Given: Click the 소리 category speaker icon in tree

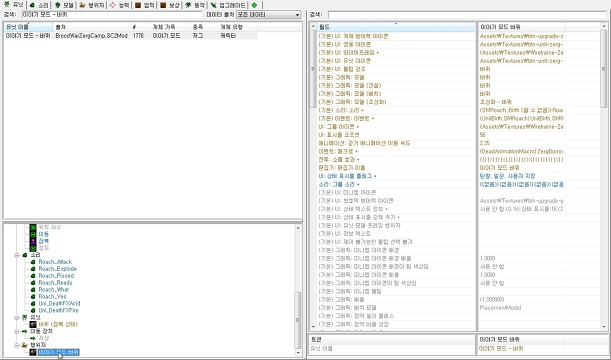Looking at the screenshot, I should click(x=25, y=255).
